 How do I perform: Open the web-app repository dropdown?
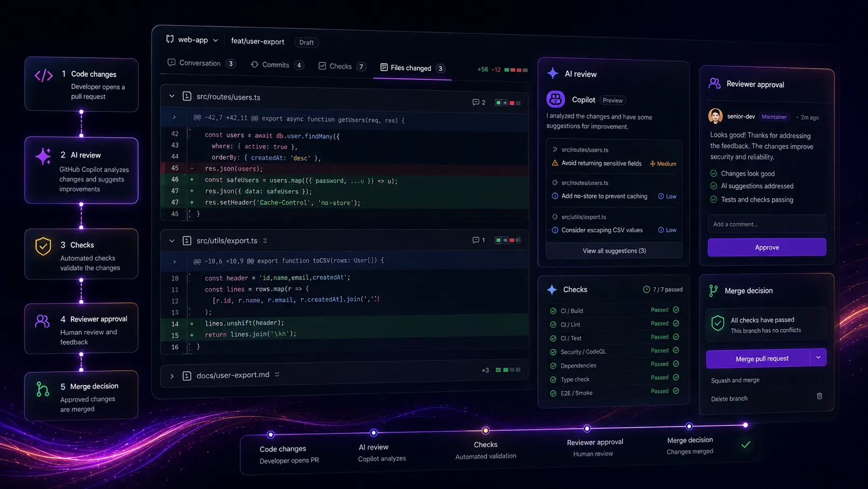[x=215, y=40]
